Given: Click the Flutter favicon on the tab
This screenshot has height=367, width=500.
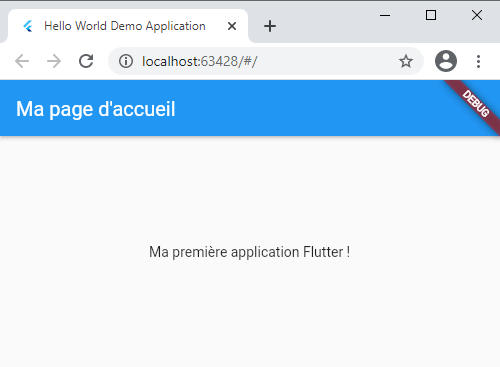Looking at the screenshot, I should (x=28, y=26).
